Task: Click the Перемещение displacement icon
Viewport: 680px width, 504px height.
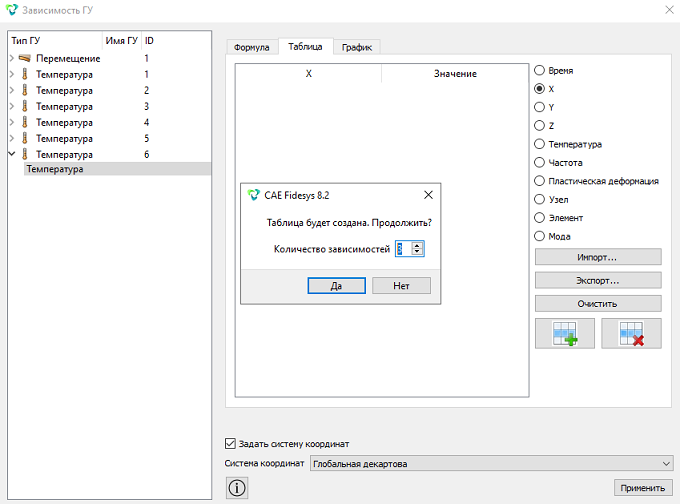Action: (25, 58)
